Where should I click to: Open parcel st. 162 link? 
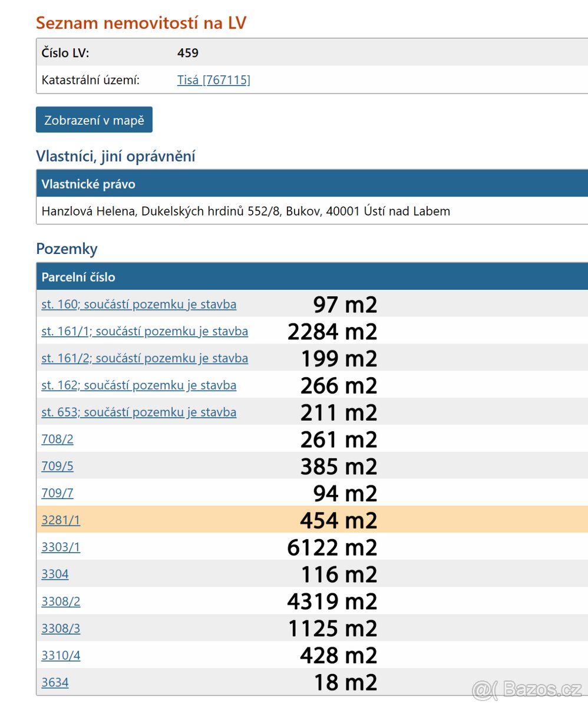click(x=138, y=385)
